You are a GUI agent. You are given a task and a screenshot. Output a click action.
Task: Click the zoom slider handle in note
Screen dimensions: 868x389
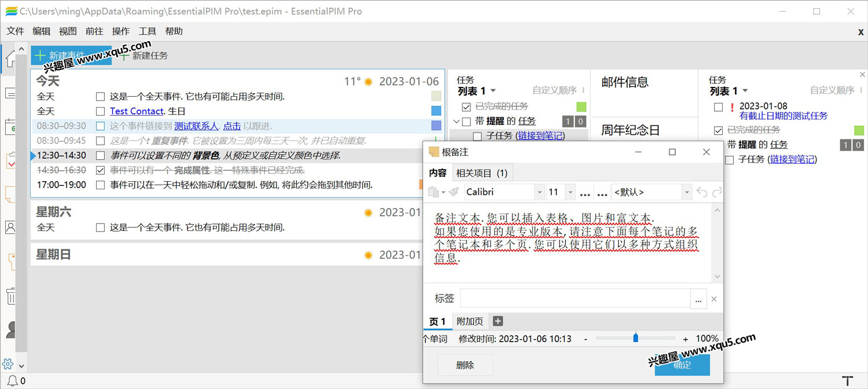635,337
